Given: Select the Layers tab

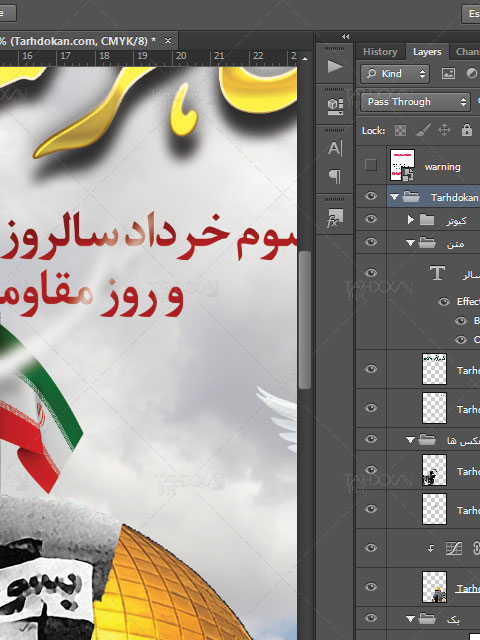Looking at the screenshot, I should point(427,52).
